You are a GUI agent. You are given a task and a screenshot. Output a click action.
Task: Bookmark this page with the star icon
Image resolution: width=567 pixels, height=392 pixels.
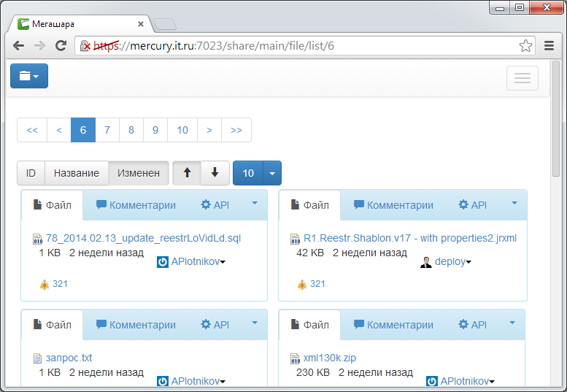525,45
